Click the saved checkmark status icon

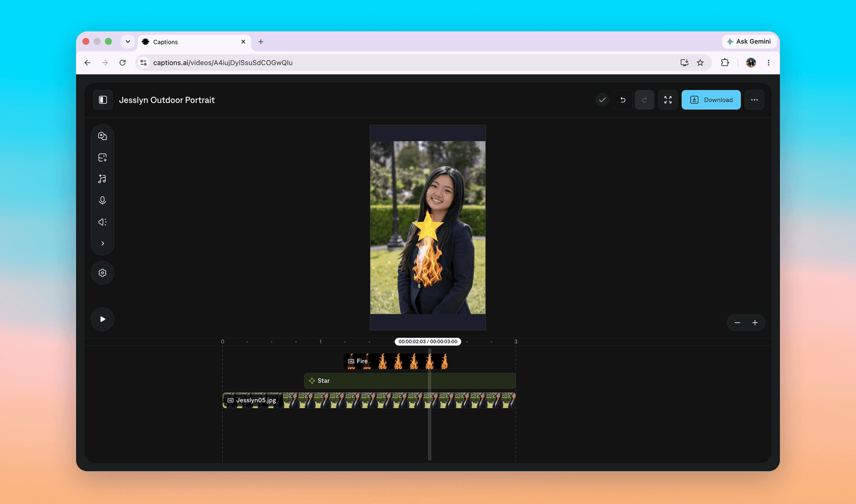[x=602, y=100]
